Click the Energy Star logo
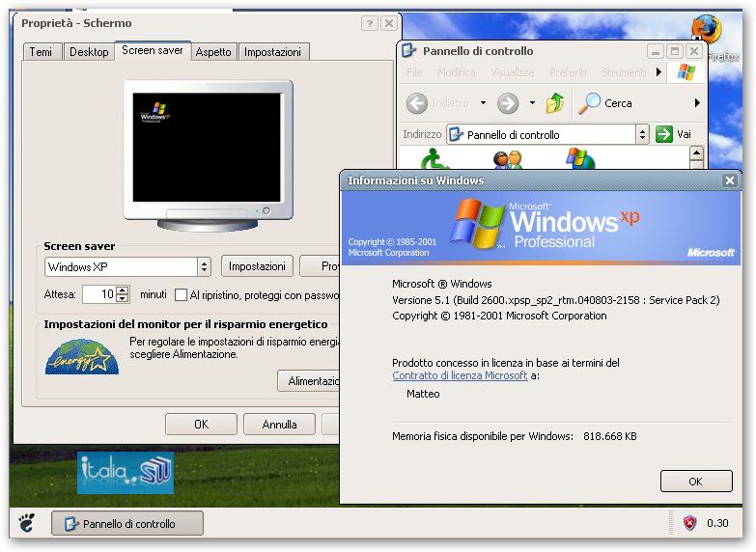 coord(82,357)
